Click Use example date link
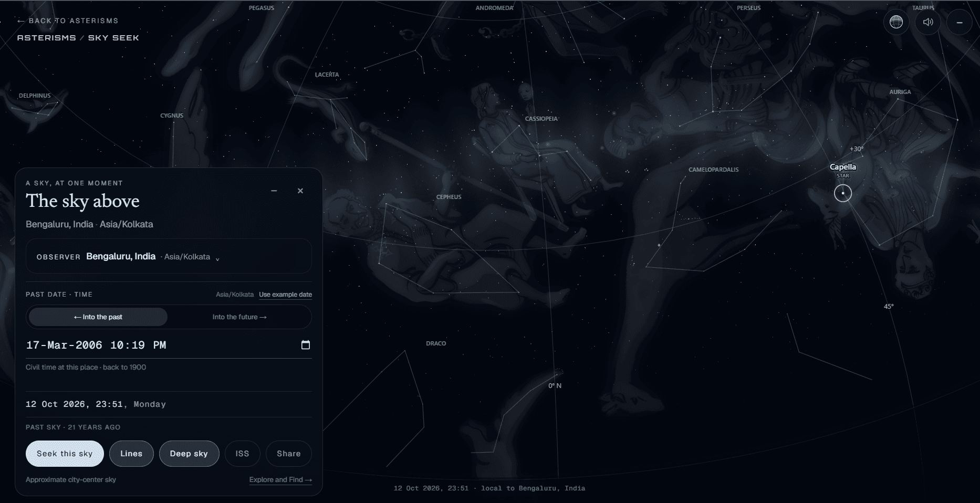This screenshot has width=980, height=503. pyautogui.click(x=285, y=295)
